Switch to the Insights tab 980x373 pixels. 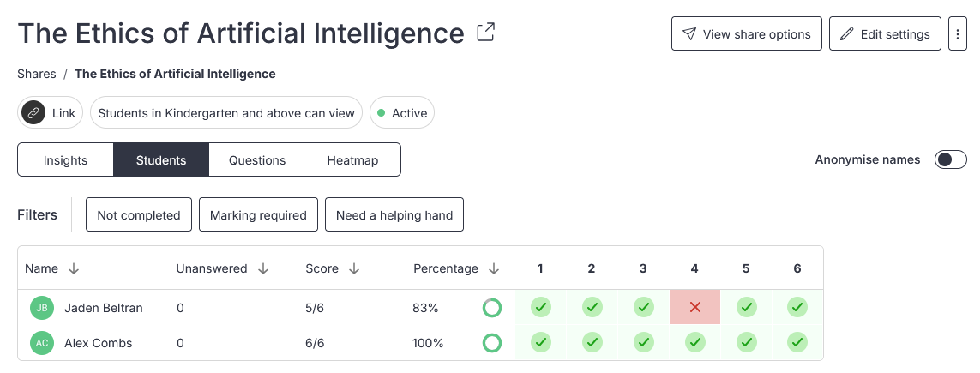pos(65,160)
